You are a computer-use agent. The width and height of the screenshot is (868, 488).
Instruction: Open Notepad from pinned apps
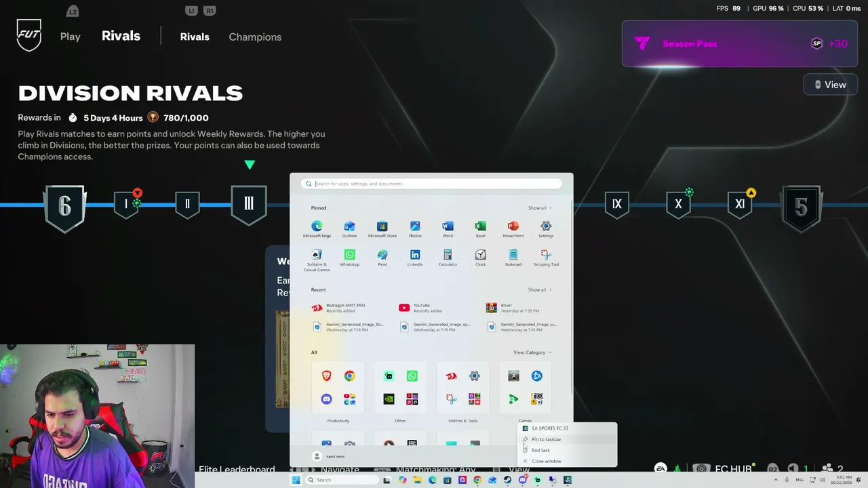click(x=513, y=258)
